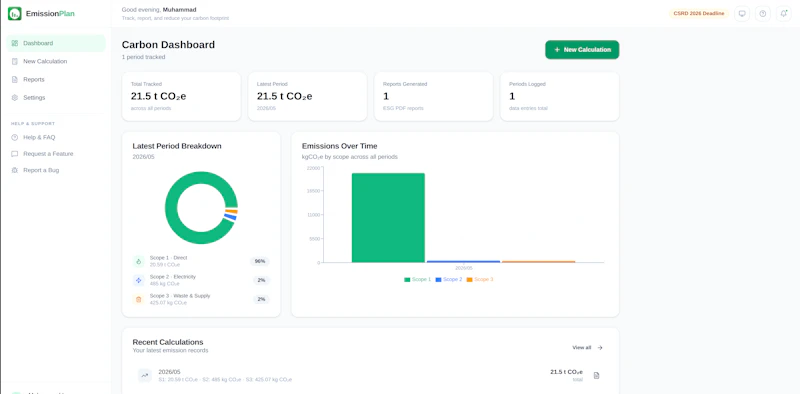Image resolution: width=800 pixels, height=394 pixels.
Task: Click '1 period tracked' text
Action: [143, 57]
